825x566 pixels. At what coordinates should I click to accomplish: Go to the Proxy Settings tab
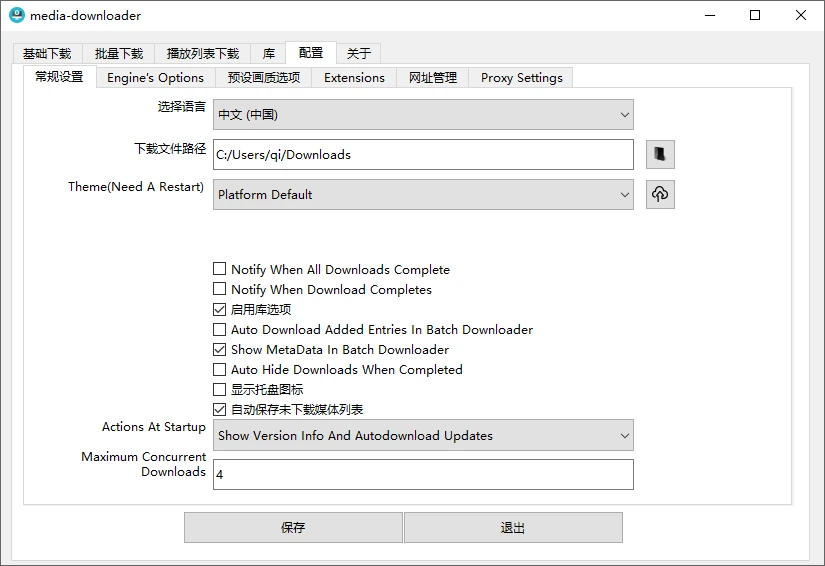521,77
